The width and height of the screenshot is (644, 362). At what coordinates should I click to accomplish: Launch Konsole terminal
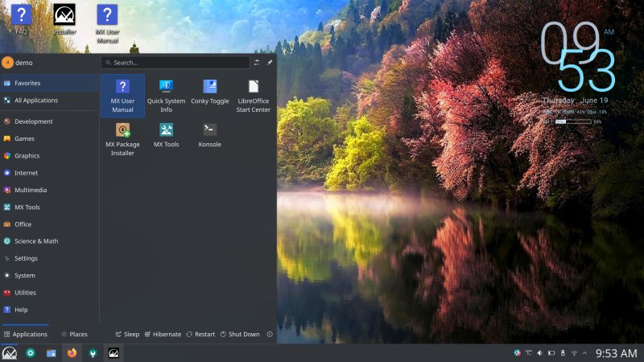(209, 135)
